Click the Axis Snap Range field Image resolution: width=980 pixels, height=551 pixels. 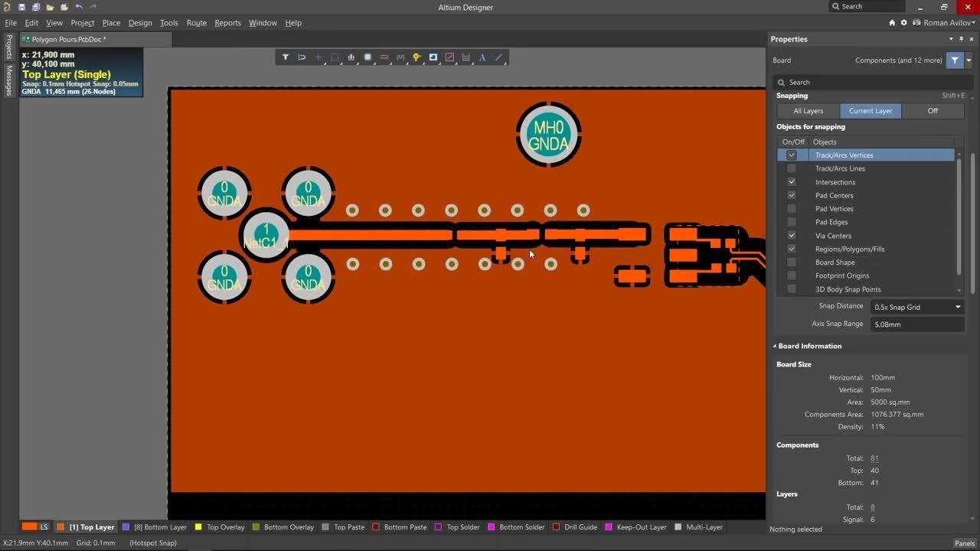point(917,324)
